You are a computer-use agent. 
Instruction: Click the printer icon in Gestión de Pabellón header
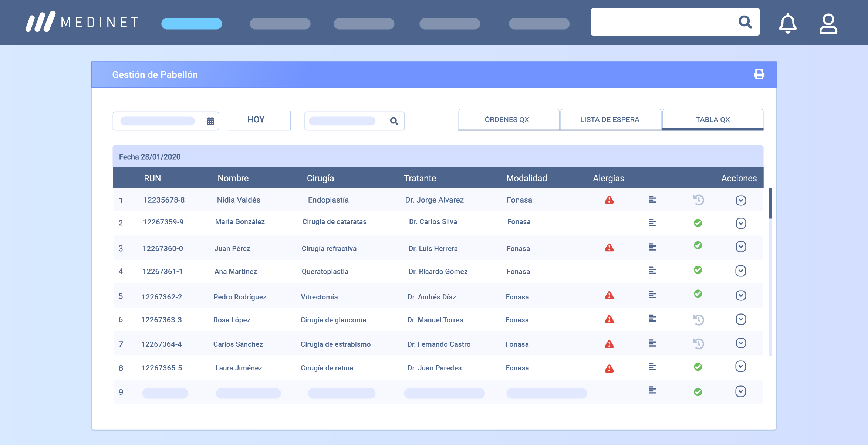point(759,74)
